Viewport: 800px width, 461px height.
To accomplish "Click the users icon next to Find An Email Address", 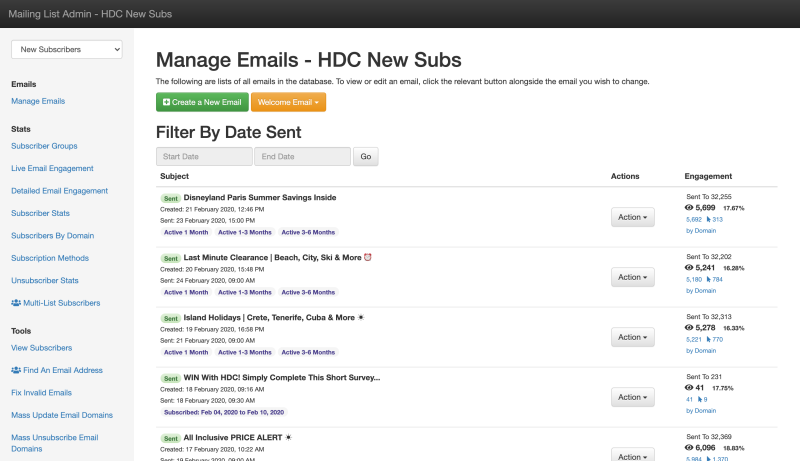I will [17, 370].
